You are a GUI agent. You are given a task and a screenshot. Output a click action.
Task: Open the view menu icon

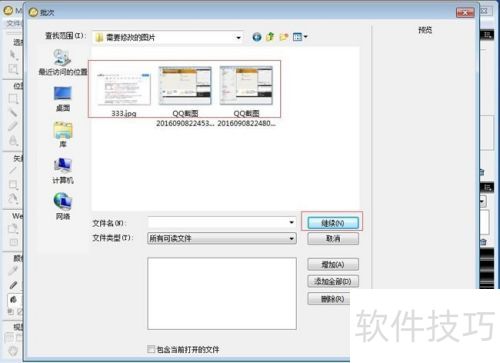[x=300, y=37]
